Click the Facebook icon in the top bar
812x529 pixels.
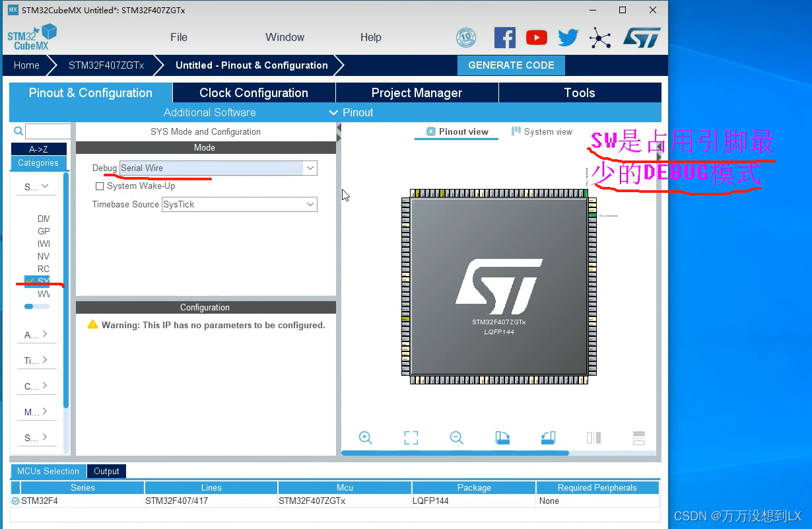click(x=505, y=38)
